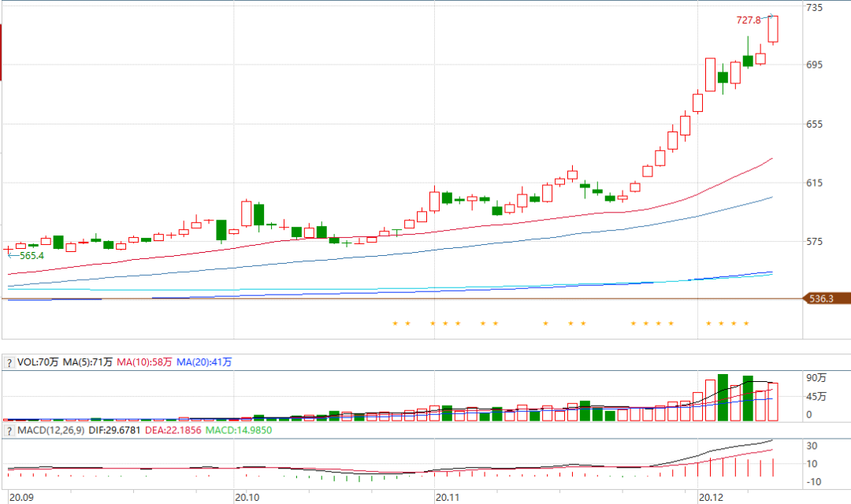Click the 536.3 price marker tag
This screenshot has width=851, height=504.
827,298
